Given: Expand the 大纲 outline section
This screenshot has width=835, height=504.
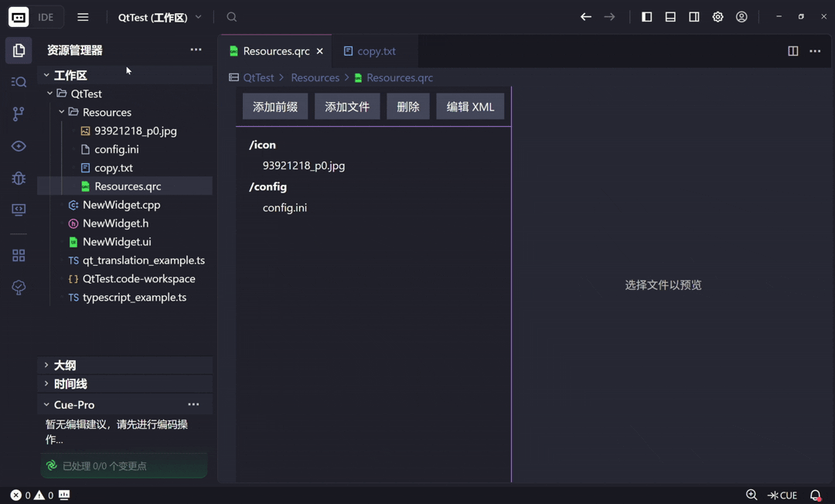Looking at the screenshot, I should [64, 365].
